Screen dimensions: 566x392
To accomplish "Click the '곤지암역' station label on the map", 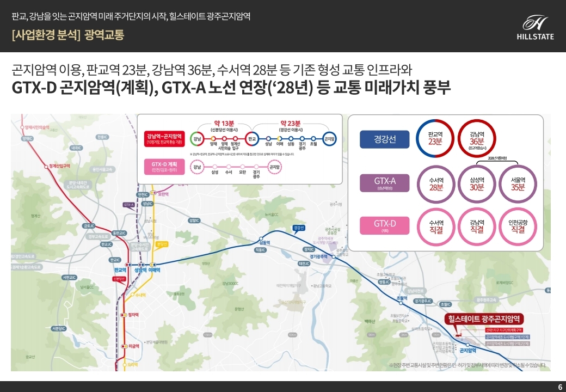I will coord(468,350).
